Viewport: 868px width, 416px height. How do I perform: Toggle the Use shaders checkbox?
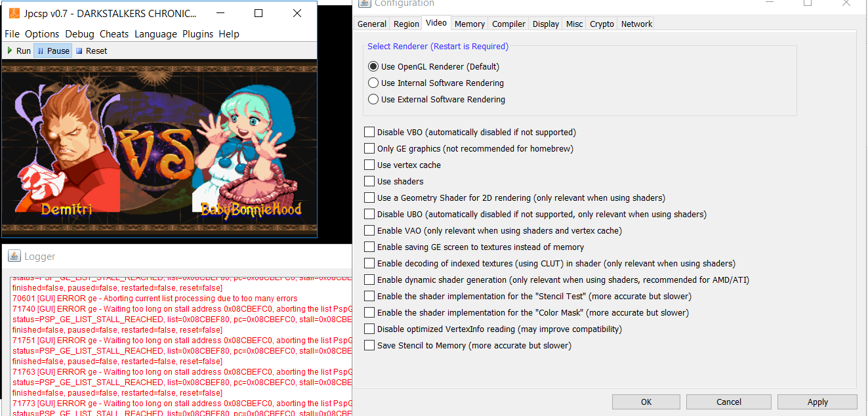click(x=370, y=181)
